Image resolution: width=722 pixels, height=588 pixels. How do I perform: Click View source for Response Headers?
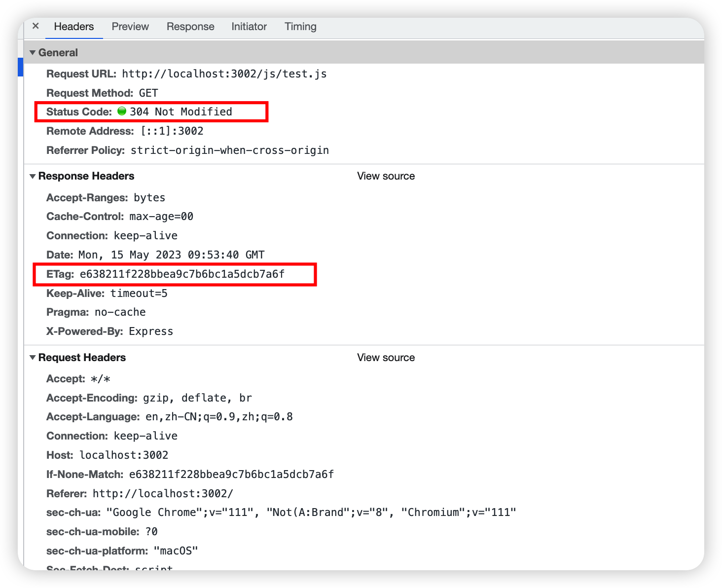(386, 176)
